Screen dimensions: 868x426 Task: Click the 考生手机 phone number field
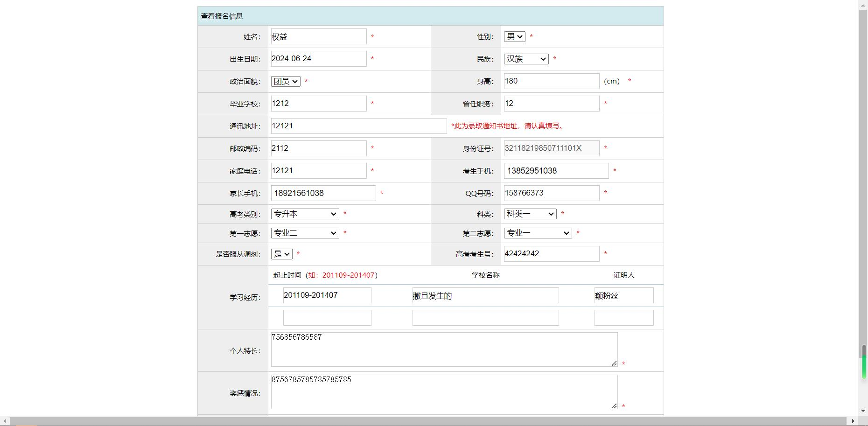click(556, 171)
